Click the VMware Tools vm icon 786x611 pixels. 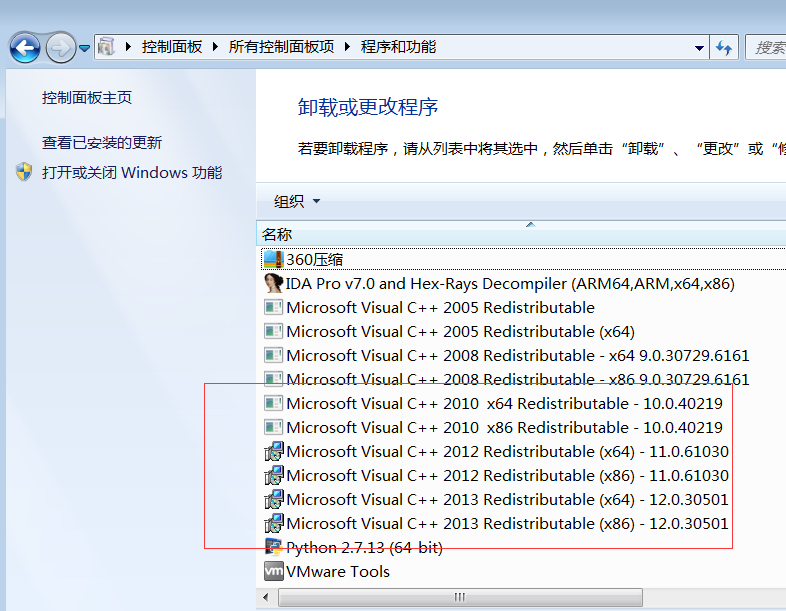coord(274,571)
